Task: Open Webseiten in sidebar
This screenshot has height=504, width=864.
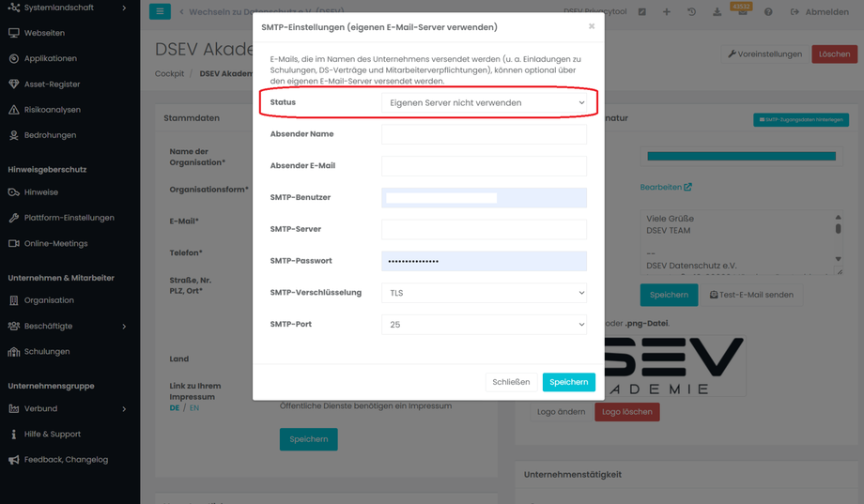Action: (x=44, y=33)
